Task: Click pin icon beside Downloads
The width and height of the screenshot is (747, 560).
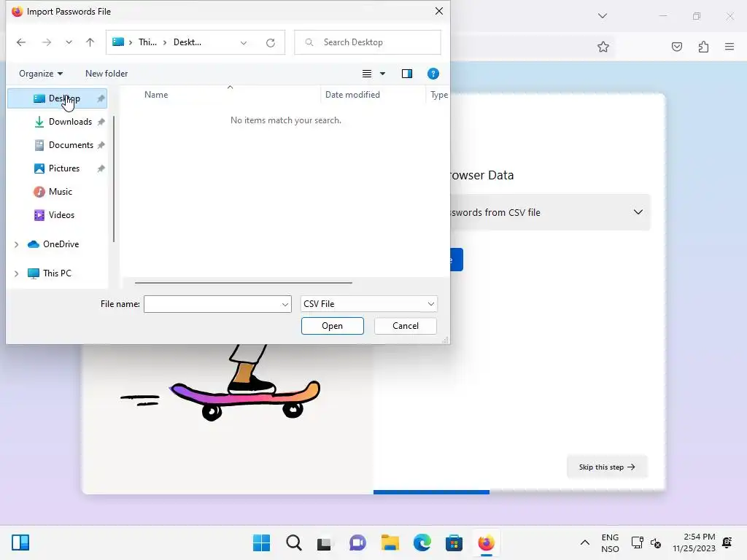Action: 101,122
